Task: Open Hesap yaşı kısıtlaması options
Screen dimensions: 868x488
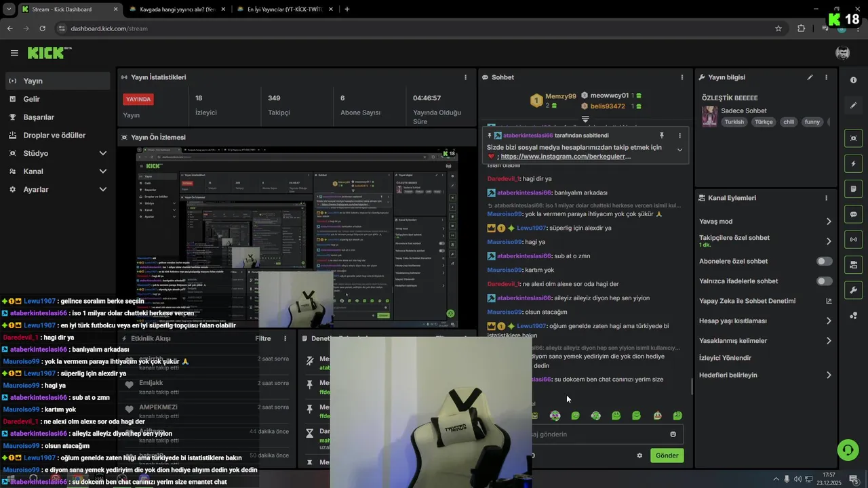Action: [766, 321]
